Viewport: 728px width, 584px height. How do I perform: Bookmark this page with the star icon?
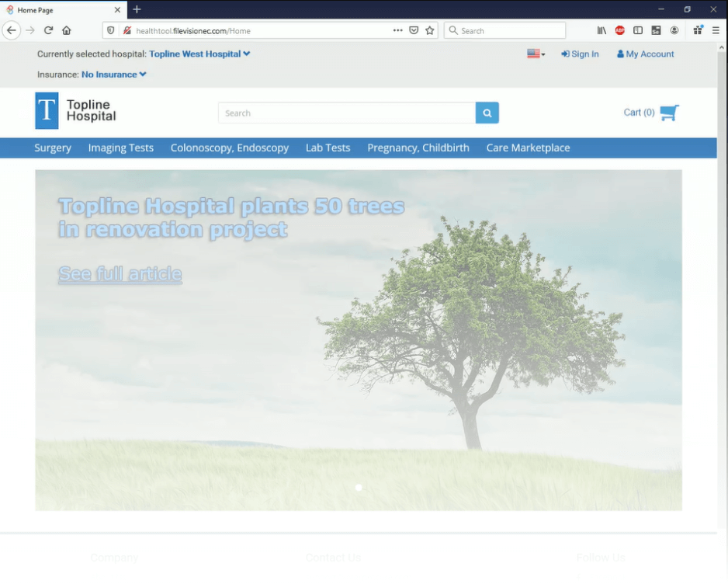point(430,30)
